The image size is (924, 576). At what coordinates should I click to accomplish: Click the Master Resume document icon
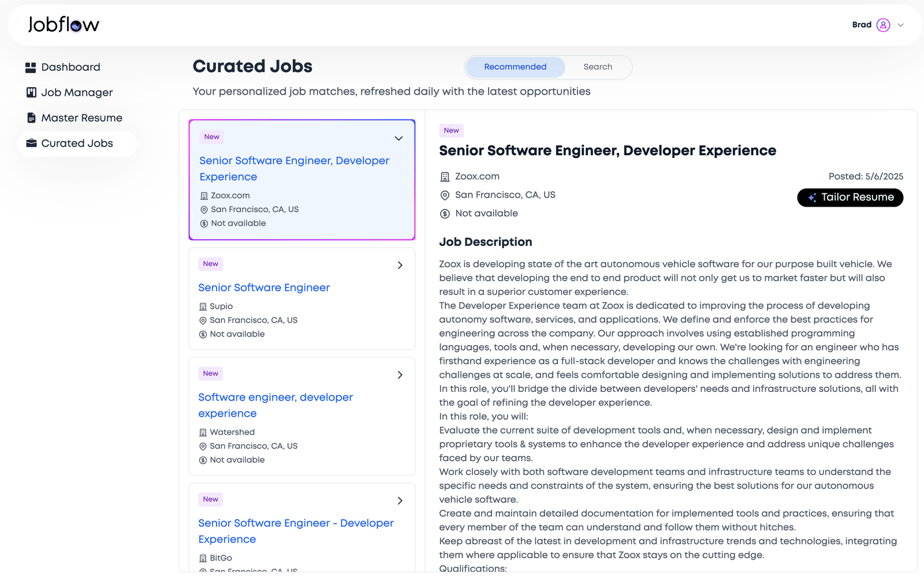click(x=31, y=118)
